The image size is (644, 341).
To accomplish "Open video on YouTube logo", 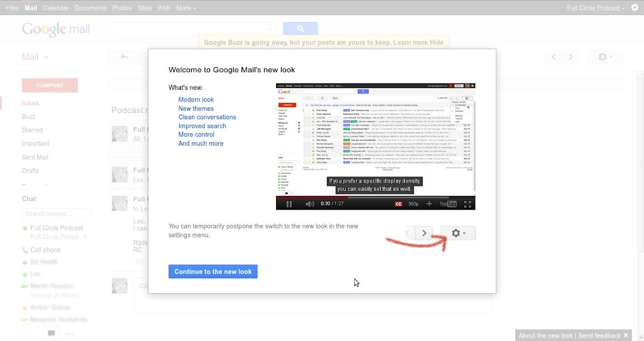I will pos(448,204).
